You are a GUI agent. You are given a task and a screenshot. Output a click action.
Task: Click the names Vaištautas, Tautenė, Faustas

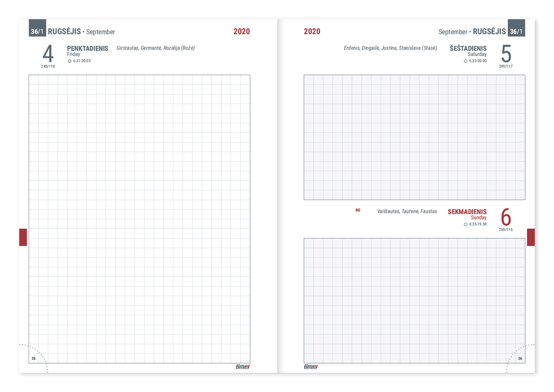point(407,211)
